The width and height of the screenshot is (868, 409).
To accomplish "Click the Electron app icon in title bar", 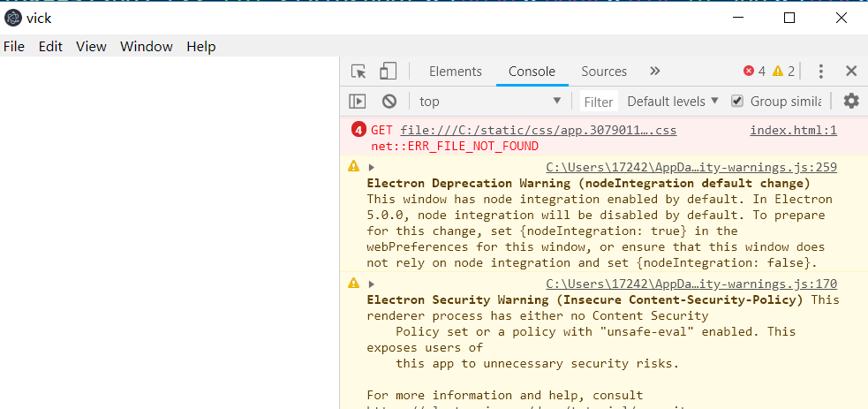I will pyautogui.click(x=12, y=19).
